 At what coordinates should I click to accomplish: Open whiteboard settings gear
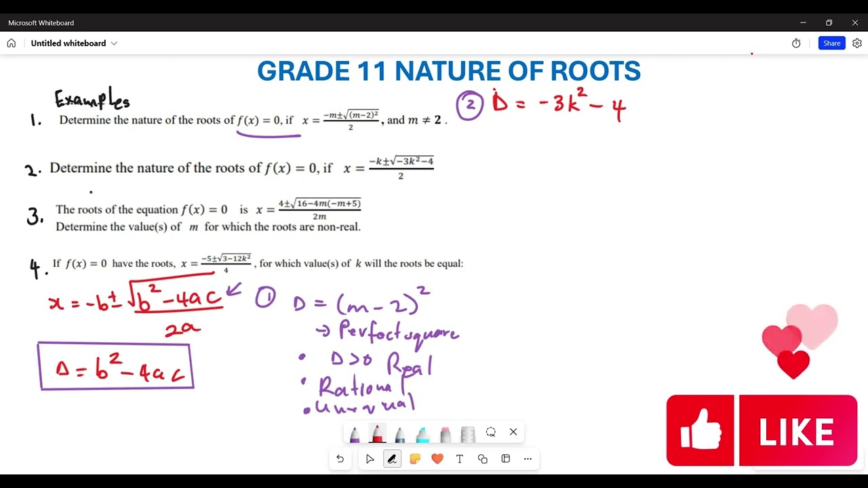857,43
